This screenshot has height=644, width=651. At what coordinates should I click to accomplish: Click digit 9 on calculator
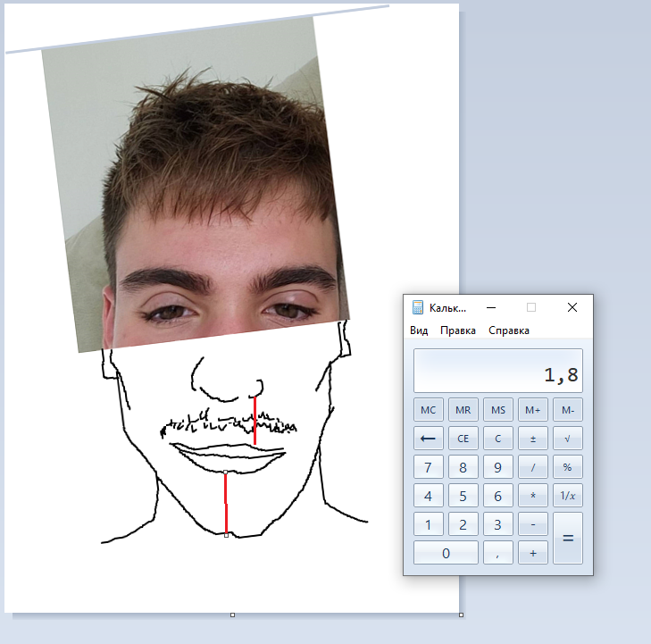[497, 467]
